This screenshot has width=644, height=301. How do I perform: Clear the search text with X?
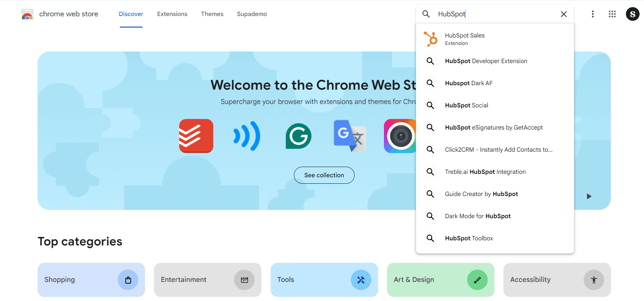pos(564,14)
